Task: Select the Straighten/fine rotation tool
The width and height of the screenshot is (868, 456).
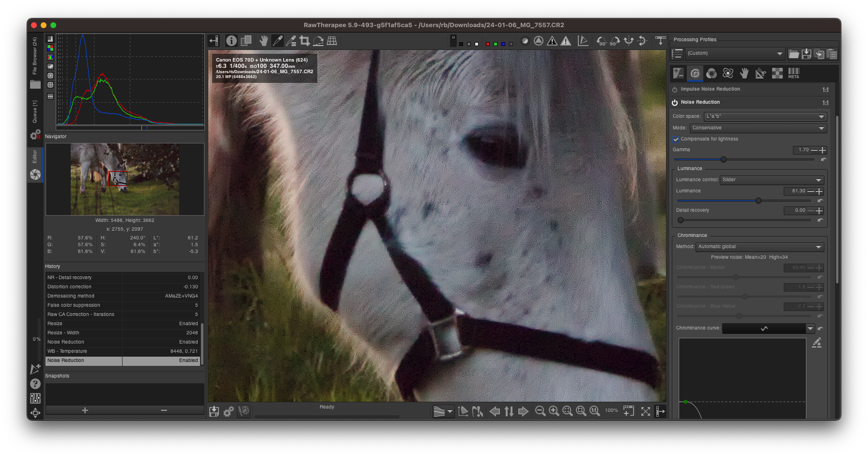Action: 318,41
